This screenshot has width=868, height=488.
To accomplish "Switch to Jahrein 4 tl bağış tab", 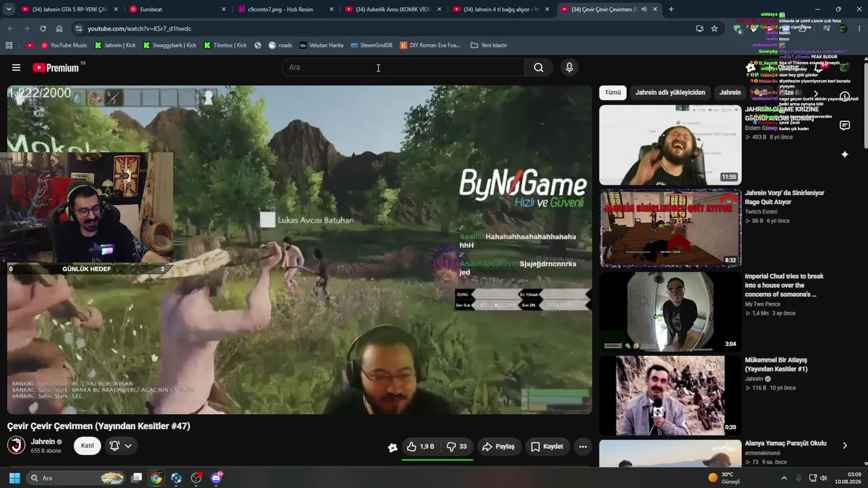I will pyautogui.click(x=501, y=9).
